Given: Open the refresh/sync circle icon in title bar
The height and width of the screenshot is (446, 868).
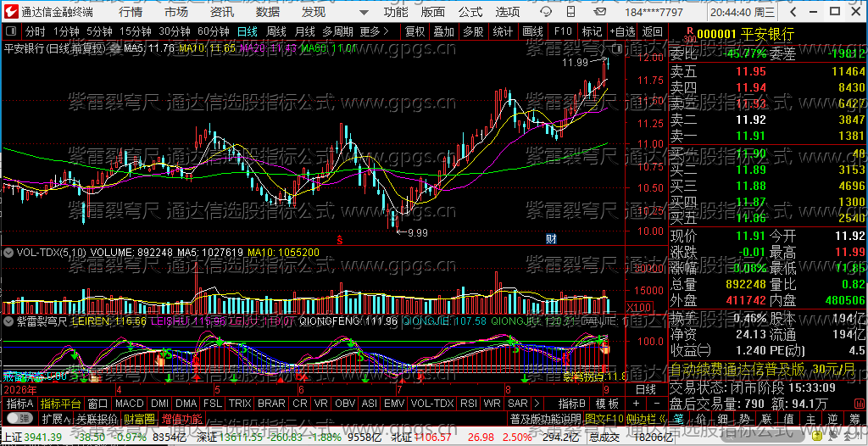Looking at the screenshot, I should pyautogui.click(x=546, y=12).
